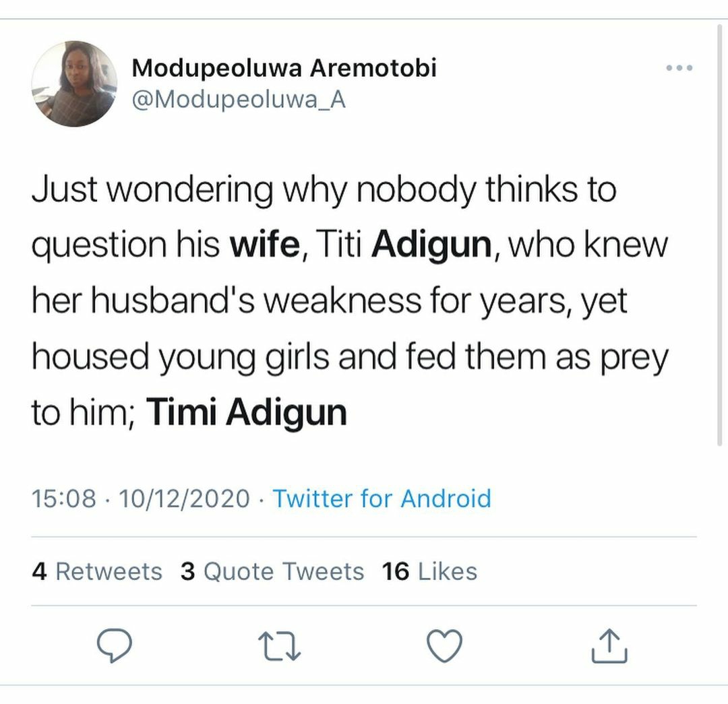This screenshot has width=728, height=704.
Task: Click the retweet arrows icon
Action: (280, 645)
